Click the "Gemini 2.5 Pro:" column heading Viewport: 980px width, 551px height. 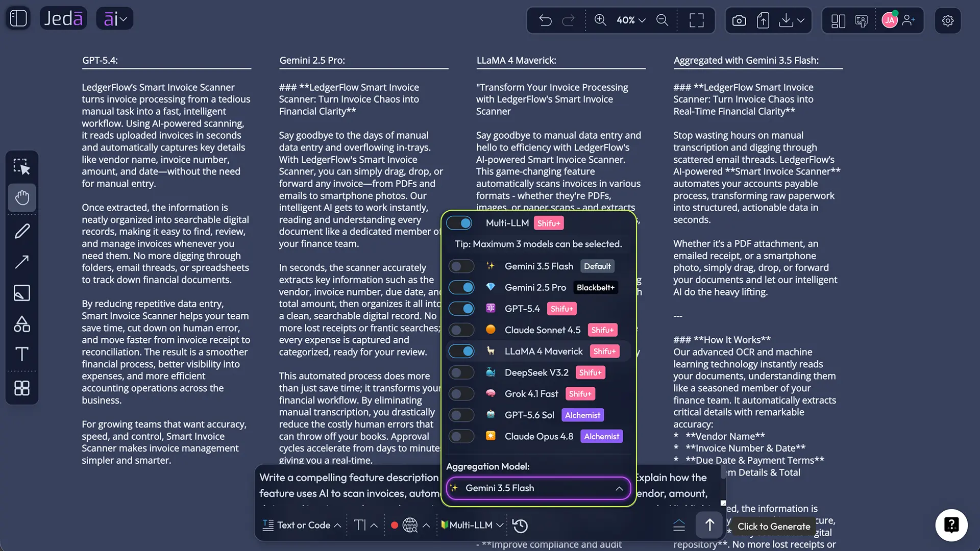(312, 60)
